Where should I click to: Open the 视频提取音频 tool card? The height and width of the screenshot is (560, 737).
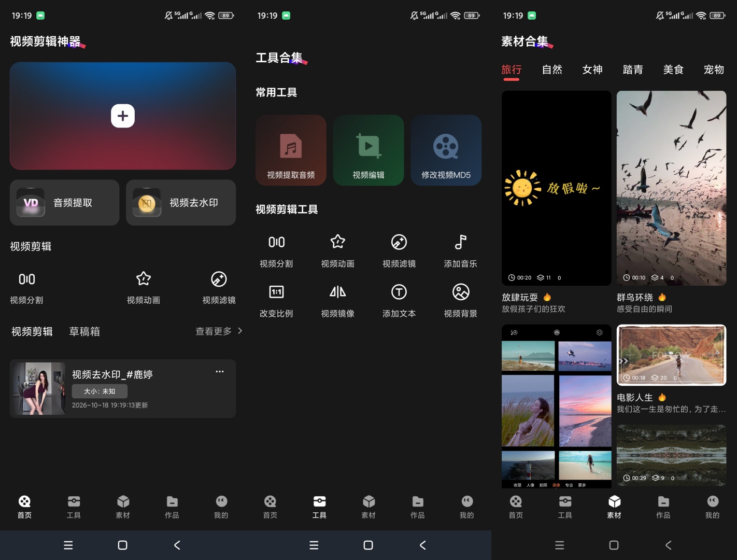point(291,150)
